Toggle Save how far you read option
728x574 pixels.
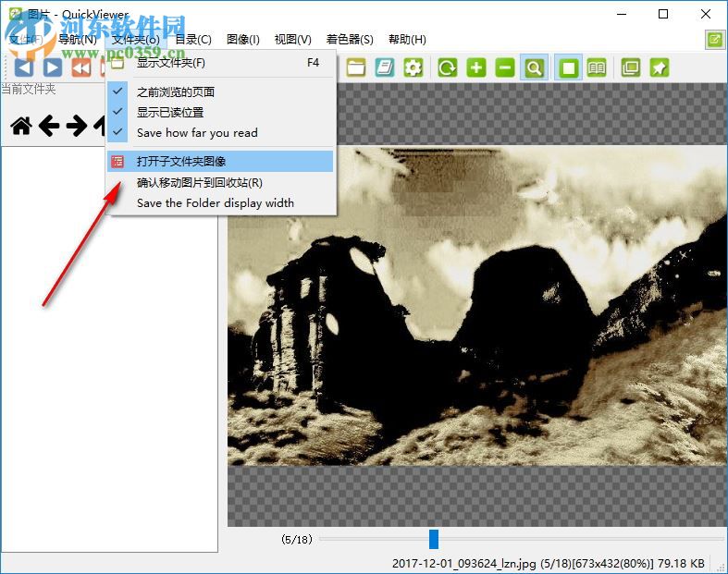[x=220, y=133]
